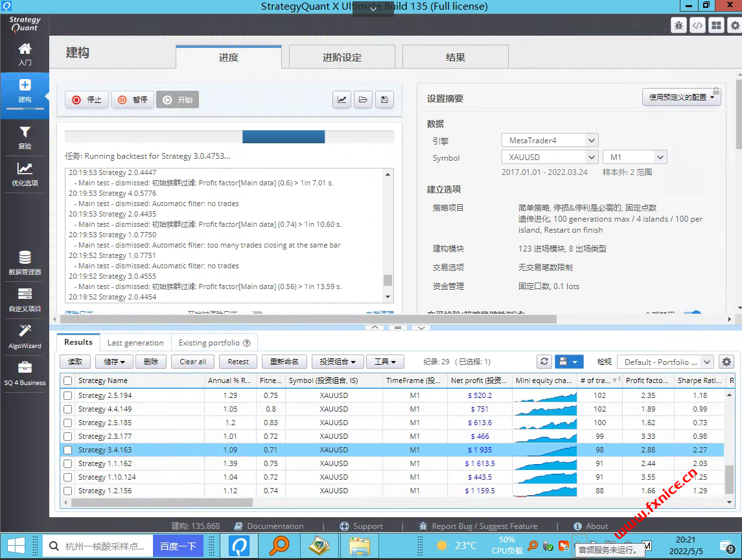
Task: Switch to the 进阶设定 advanced settings tab
Action: pos(342,57)
